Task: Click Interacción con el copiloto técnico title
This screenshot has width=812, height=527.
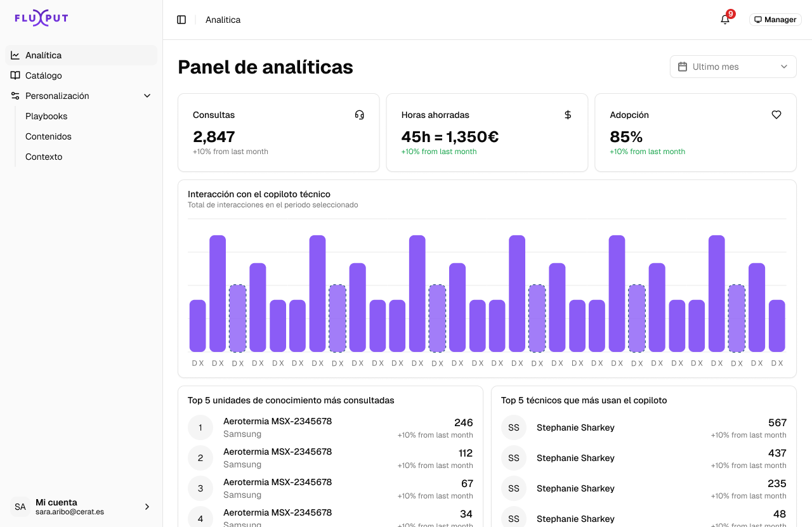Action: click(259, 194)
